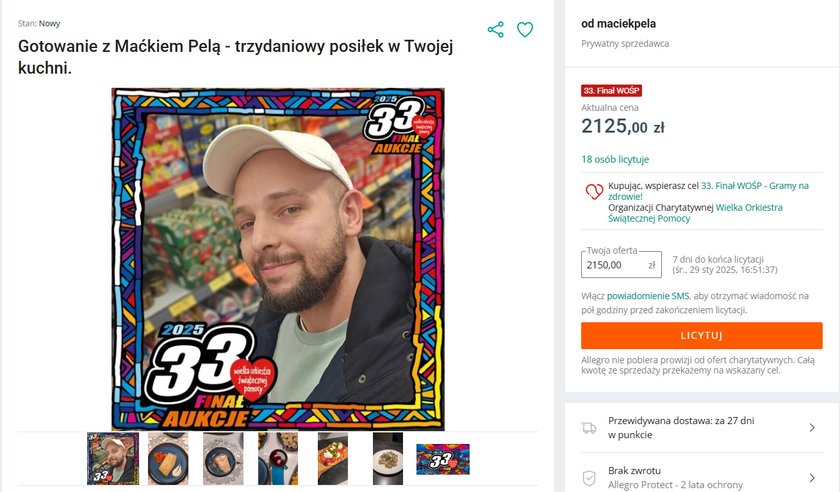Image resolution: width=840 pixels, height=492 pixels.
Task: Enable powiadomienie SMS notification link
Action: [648, 296]
